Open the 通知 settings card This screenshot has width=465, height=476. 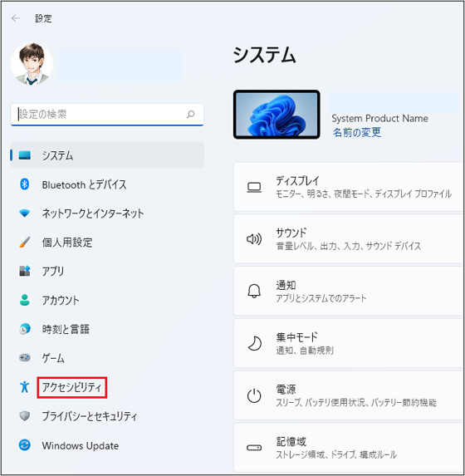point(349,291)
